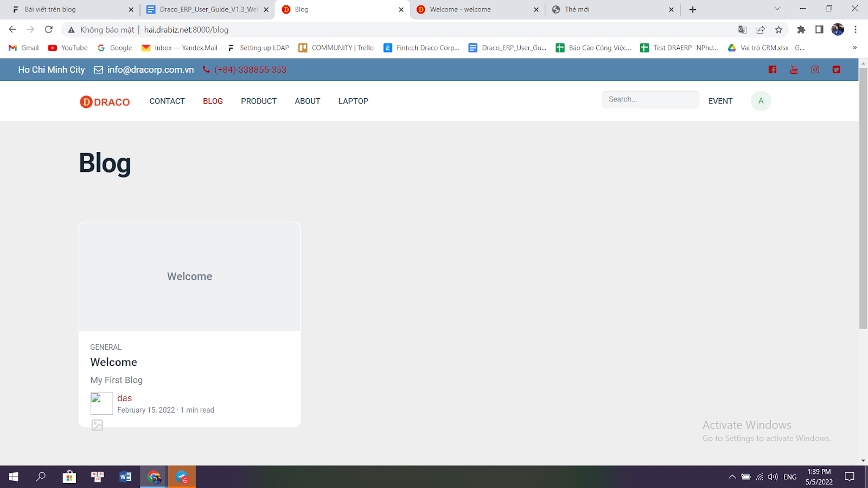The width and height of the screenshot is (868, 488).
Task: Open the Setting up LDAP bookmark
Action: [258, 48]
